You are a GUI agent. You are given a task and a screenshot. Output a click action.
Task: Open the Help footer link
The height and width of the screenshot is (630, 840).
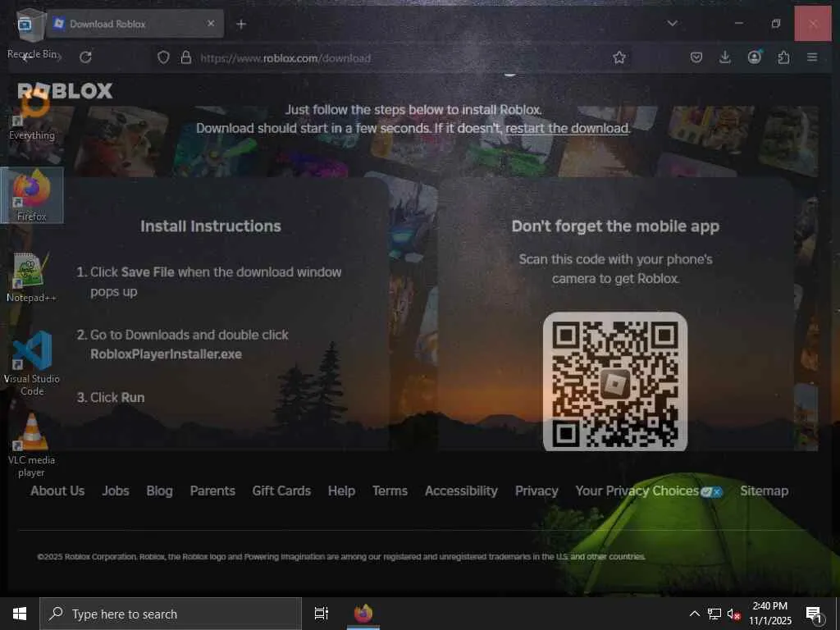click(x=341, y=491)
